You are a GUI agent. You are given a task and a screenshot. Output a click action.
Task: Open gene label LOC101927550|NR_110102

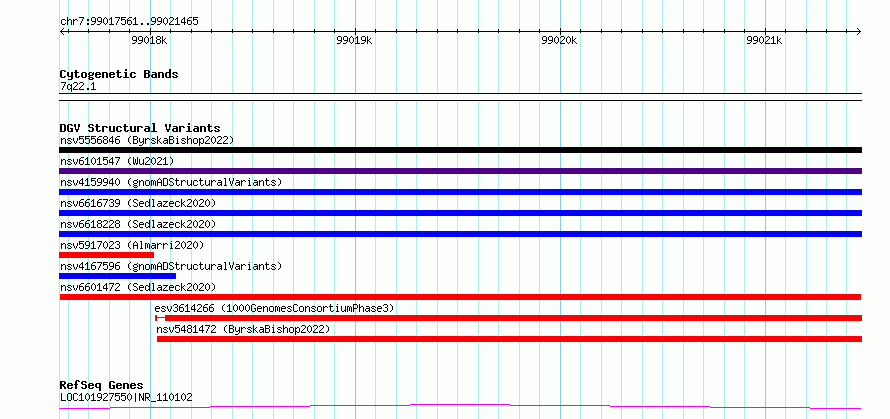(x=126, y=397)
